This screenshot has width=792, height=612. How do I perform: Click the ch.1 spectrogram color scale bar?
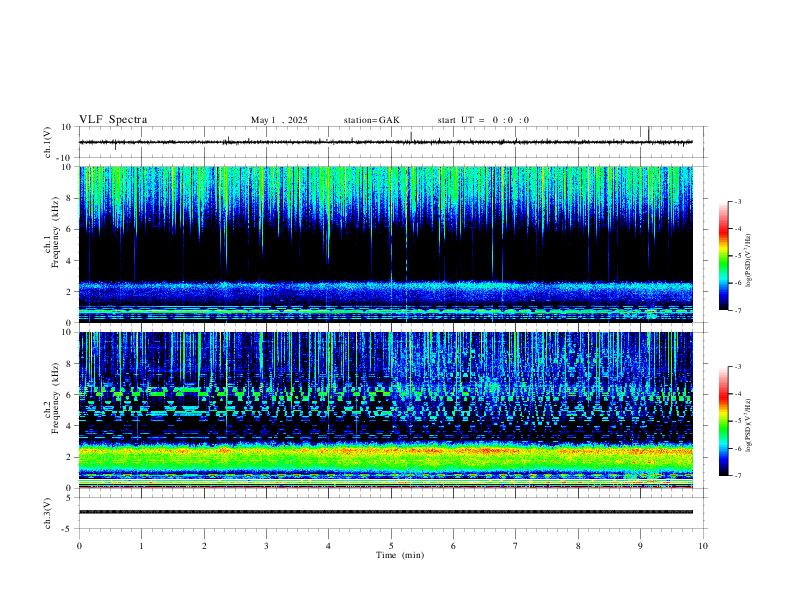(723, 256)
